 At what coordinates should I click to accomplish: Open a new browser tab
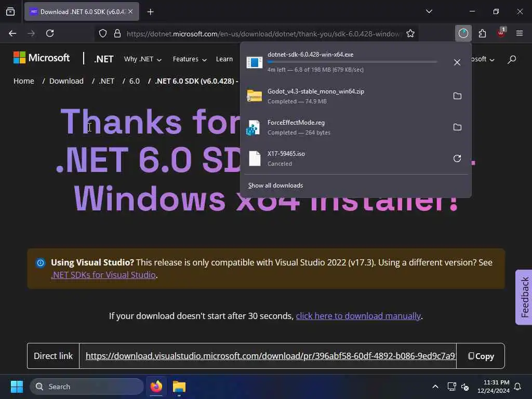[x=150, y=12]
